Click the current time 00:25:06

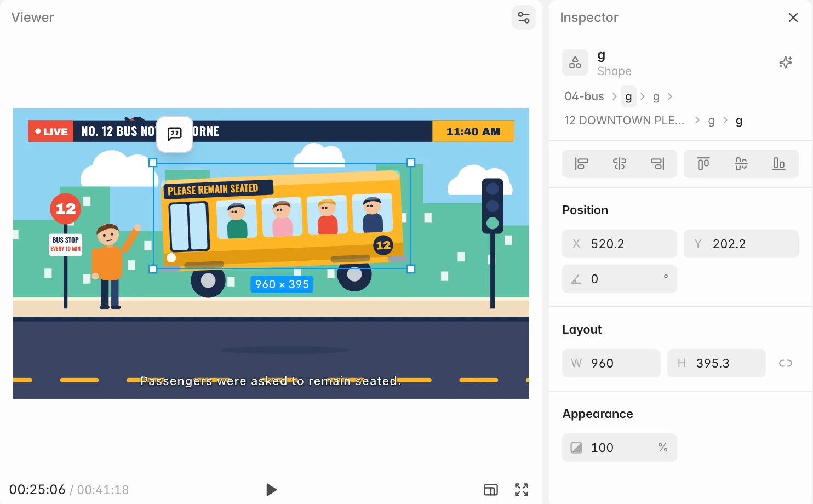tap(37, 490)
